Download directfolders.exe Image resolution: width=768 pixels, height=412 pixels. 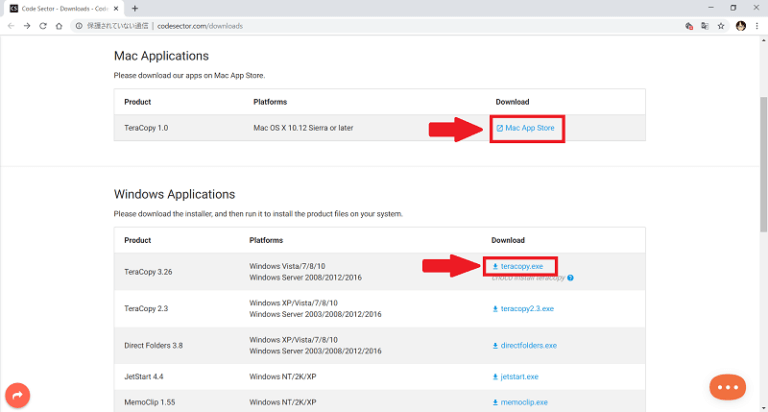pos(524,345)
